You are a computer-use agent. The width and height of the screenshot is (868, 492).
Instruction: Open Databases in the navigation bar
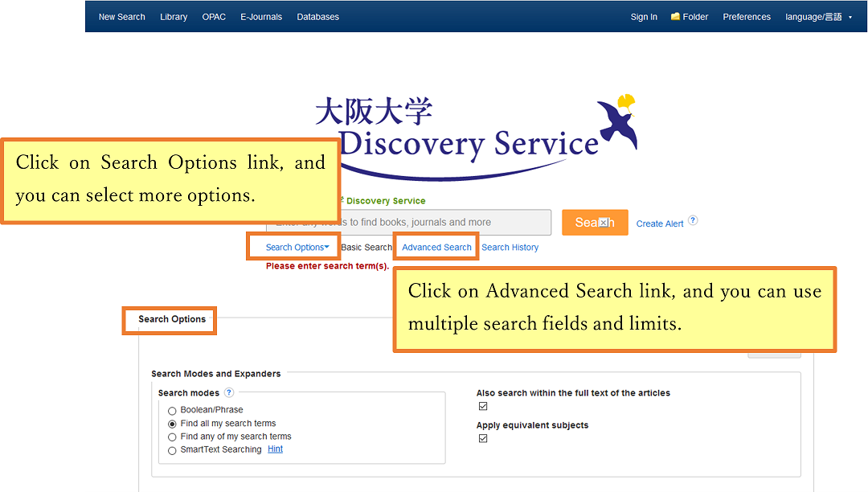coord(317,17)
